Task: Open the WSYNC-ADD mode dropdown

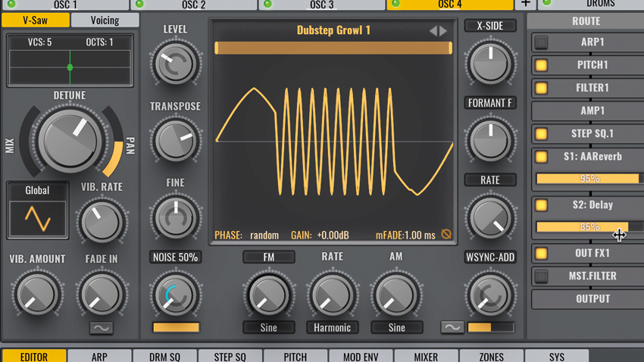Action: pos(490,257)
